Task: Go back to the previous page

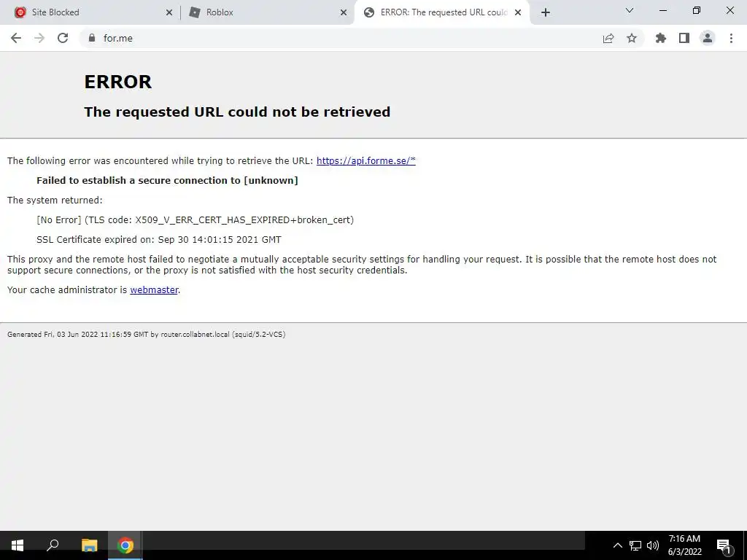Action: point(16,38)
